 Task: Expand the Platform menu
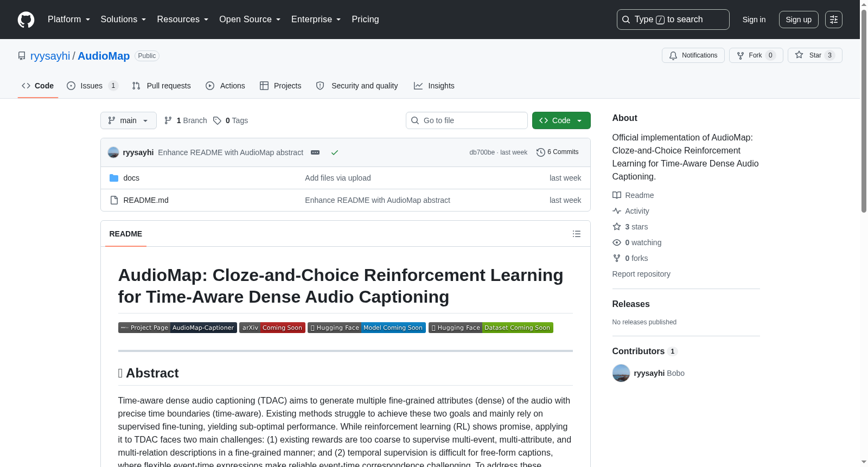tap(69, 20)
